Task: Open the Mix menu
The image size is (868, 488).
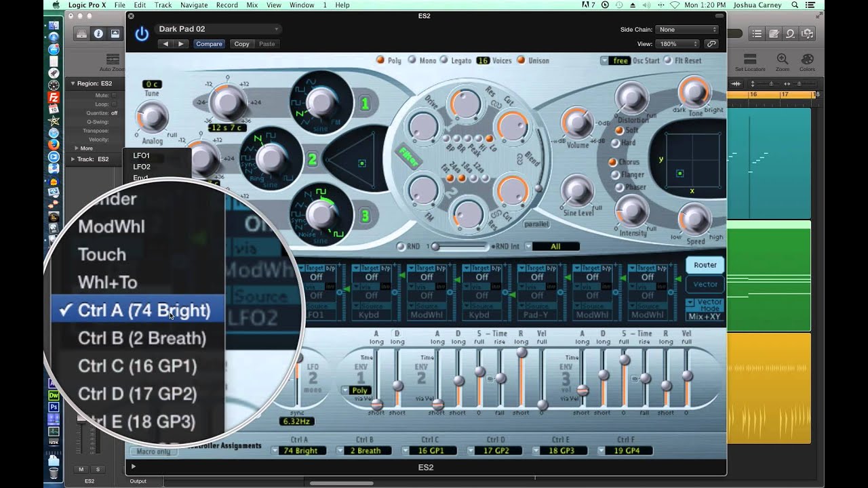Action: [x=252, y=5]
